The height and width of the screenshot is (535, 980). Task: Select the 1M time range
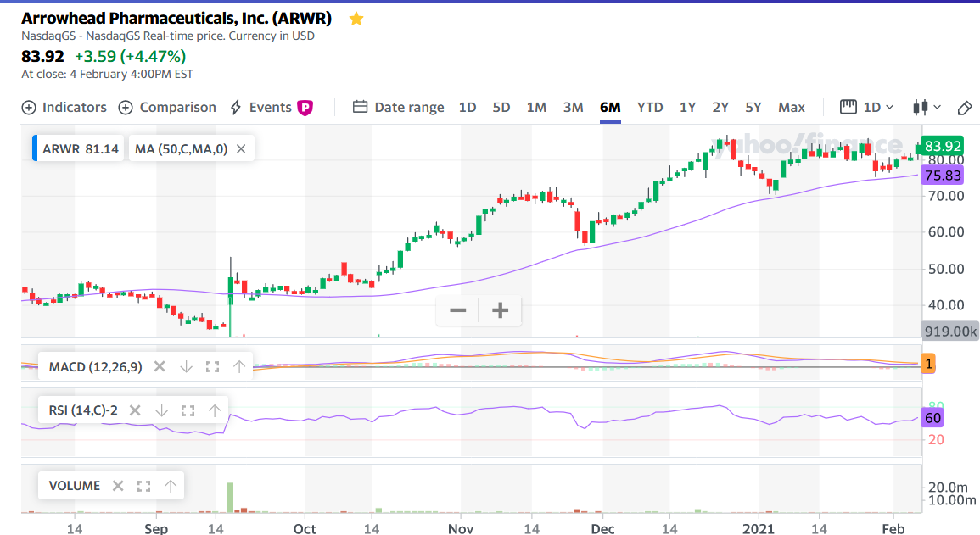[x=536, y=108]
